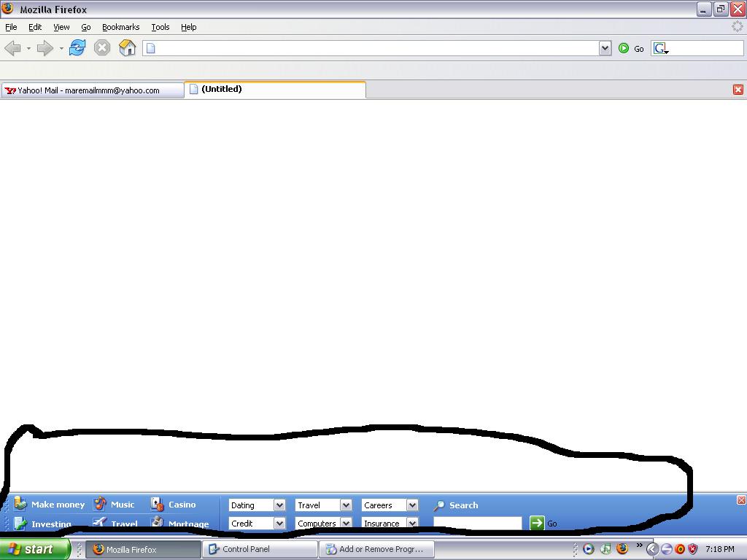The height and width of the screenshot is (560, 747).
Task: Click the 7:18 PM clock
Action: 720,550
